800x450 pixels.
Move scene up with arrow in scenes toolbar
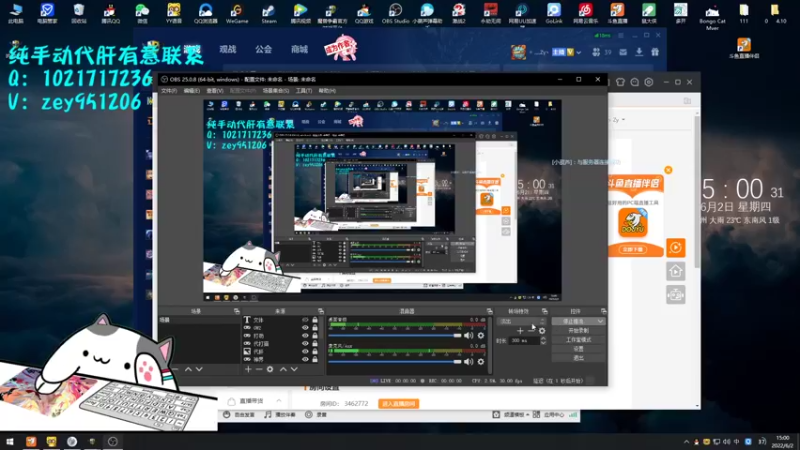(188, 369)
